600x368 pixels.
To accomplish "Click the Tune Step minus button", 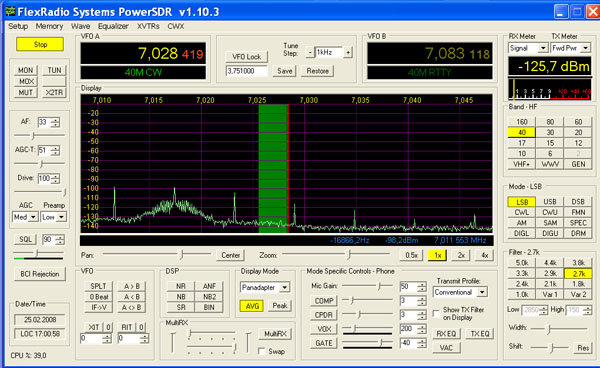I will [x=310, y=52].
